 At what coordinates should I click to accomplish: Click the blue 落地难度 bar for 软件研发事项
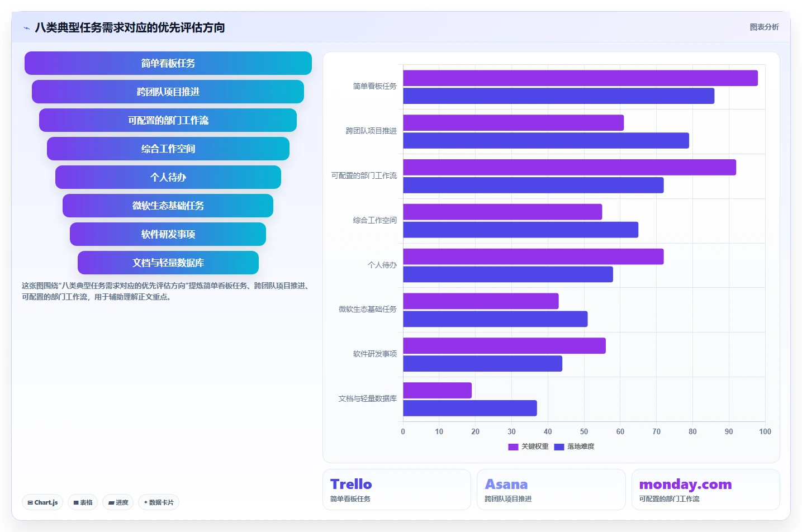tap(482, 364)
